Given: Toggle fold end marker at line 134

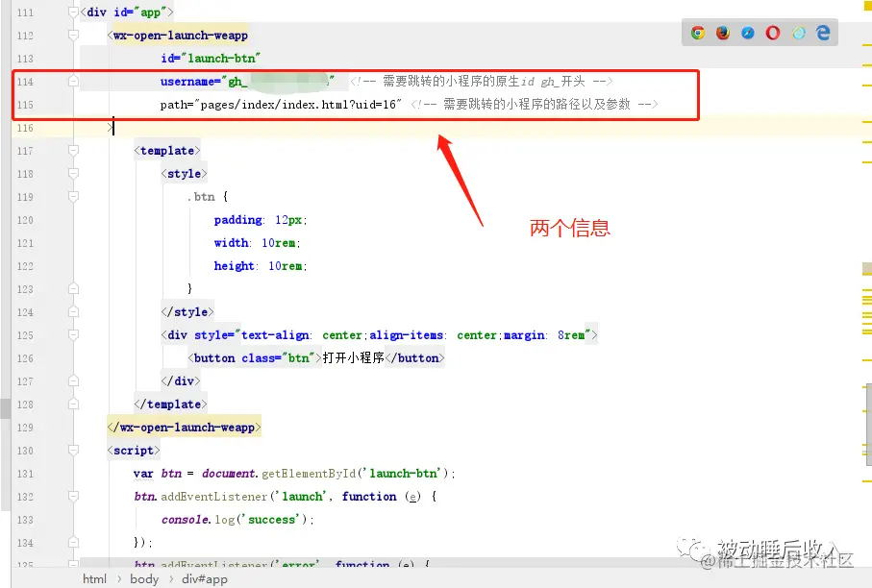Looking at the screenshot, I should 73,543.
